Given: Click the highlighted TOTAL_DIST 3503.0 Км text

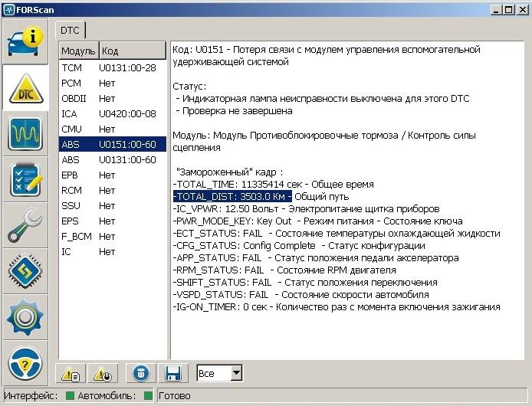Looking at the screenshot, I should tap(232, 196).
